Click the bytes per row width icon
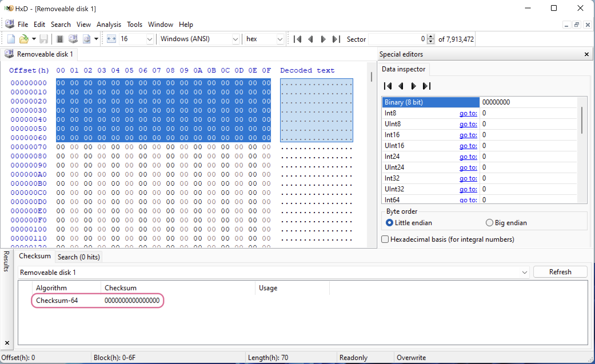This screenshot has height=364, width=595. tap(111, 39)
